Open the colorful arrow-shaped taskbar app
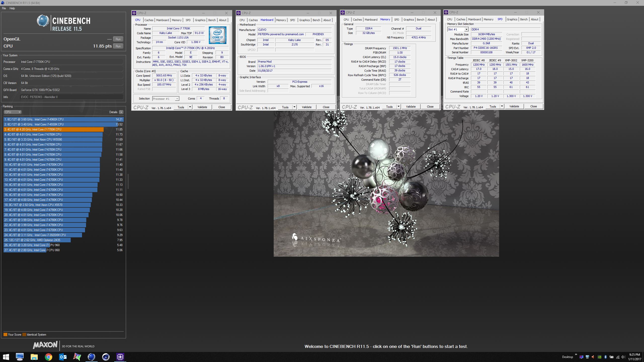The width and height of the screenshot is (644, 362). (x=77, y=357)
